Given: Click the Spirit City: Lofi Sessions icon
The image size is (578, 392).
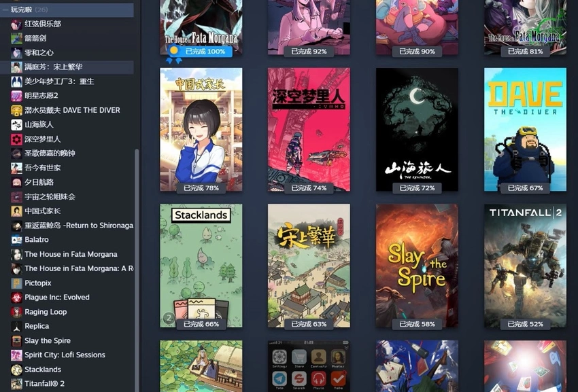Looking at the screenshot, I should [x=16, y=355].
